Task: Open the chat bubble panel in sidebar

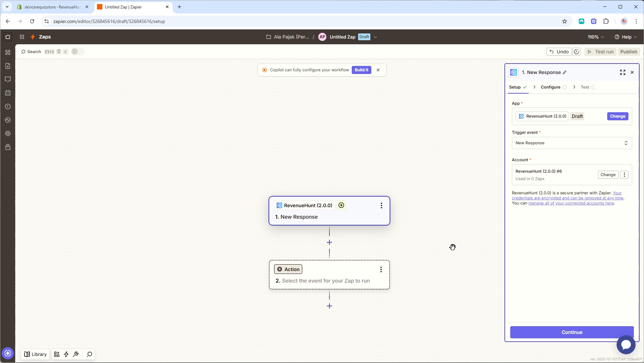Action: 7,79
